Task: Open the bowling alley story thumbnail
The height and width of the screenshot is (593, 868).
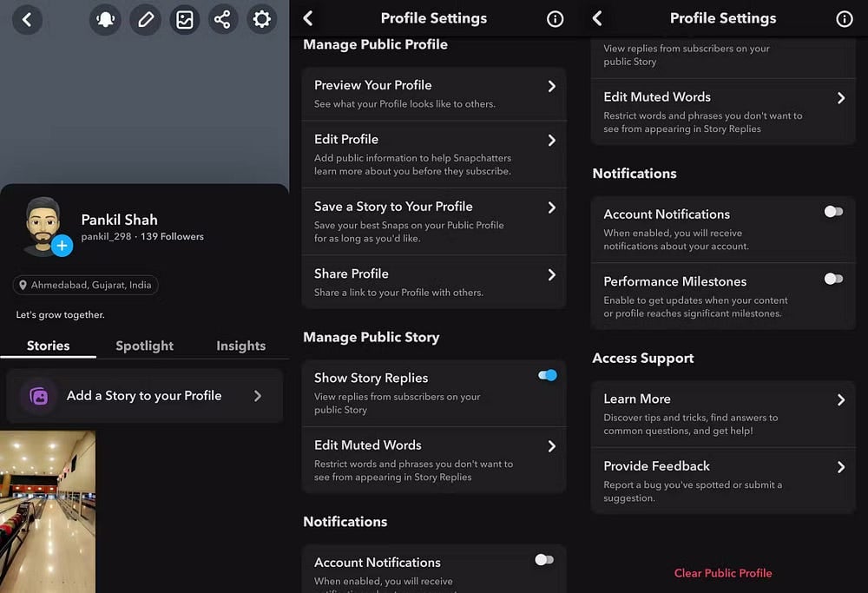Action: pos(48,511)
